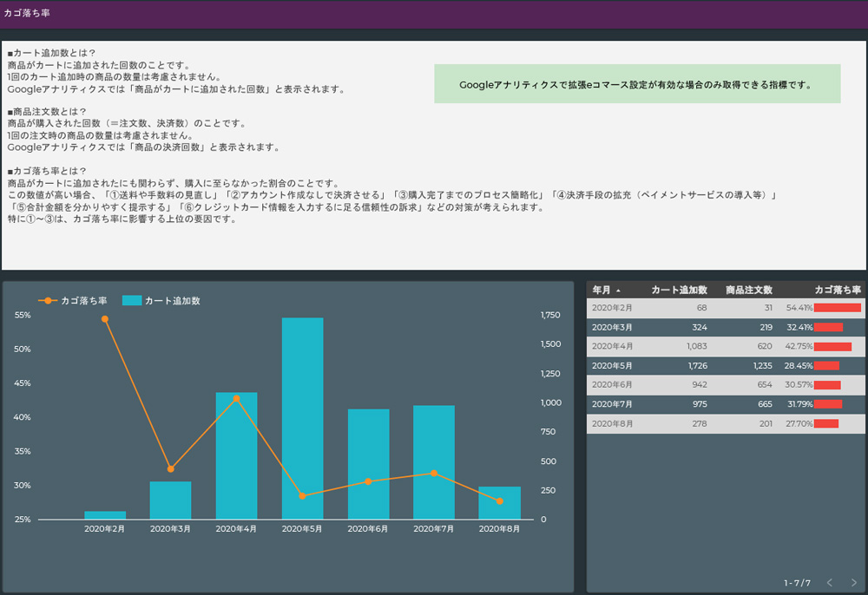Screen dimensions: 868x595
Task: Click the previous page arrow in table pager
Action: tap(830, 582)
